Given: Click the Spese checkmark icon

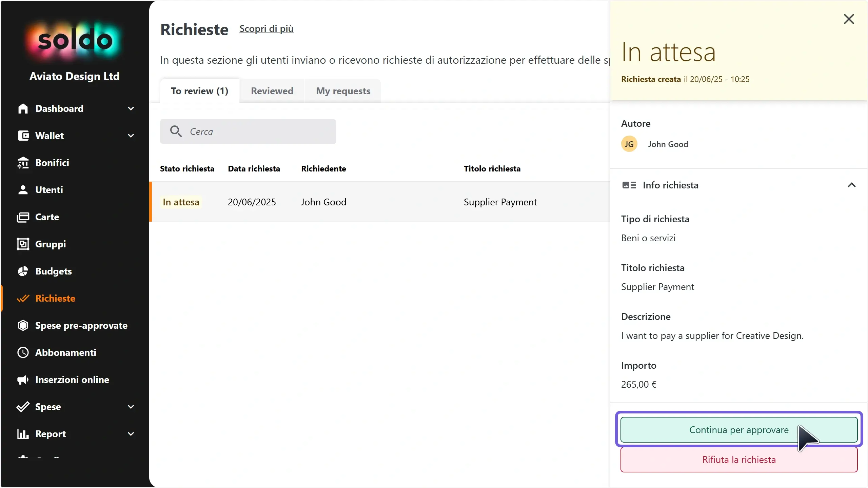Looking at the screenshot, I should click(23, 407).
